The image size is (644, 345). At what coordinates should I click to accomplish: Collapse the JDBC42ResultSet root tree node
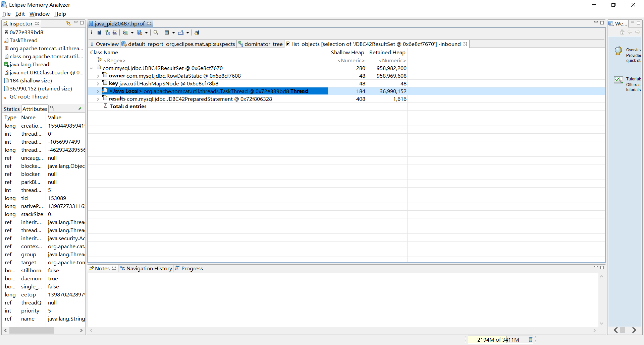point(92,68)
